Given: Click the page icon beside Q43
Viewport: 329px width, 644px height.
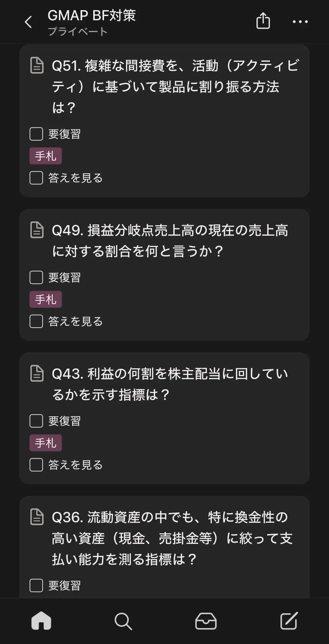Looking at the screenshot, I should click(37, 373).
